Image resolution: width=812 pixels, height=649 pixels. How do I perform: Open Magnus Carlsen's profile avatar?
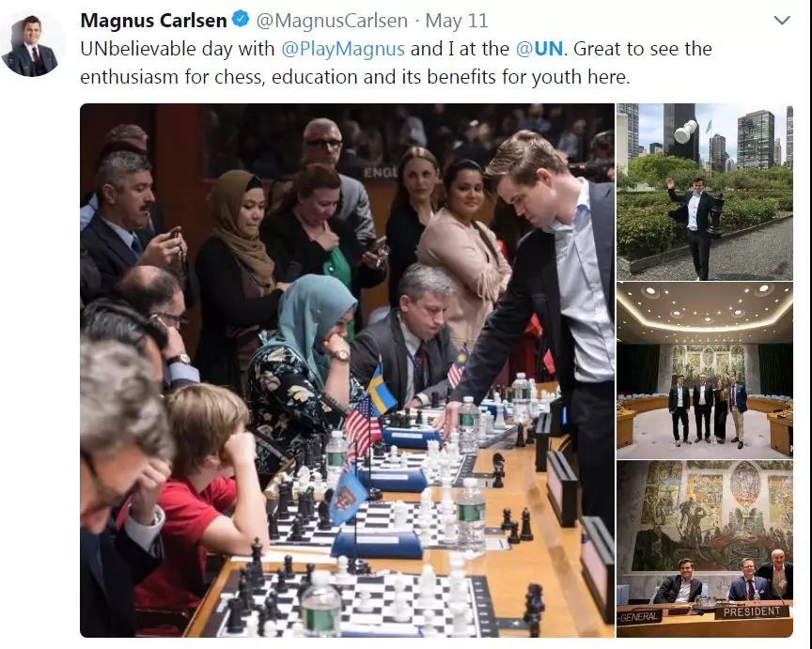tap(32, 45)
